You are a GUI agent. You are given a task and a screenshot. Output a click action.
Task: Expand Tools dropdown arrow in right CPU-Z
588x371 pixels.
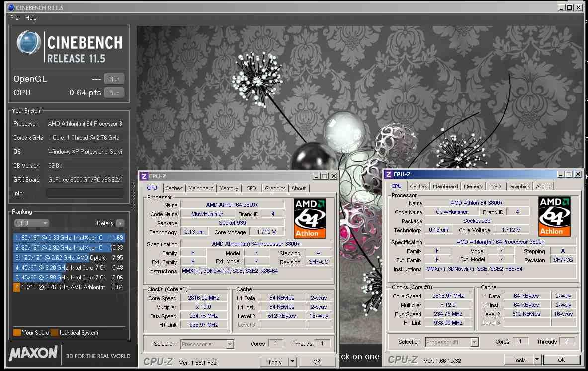coord(537,360)
